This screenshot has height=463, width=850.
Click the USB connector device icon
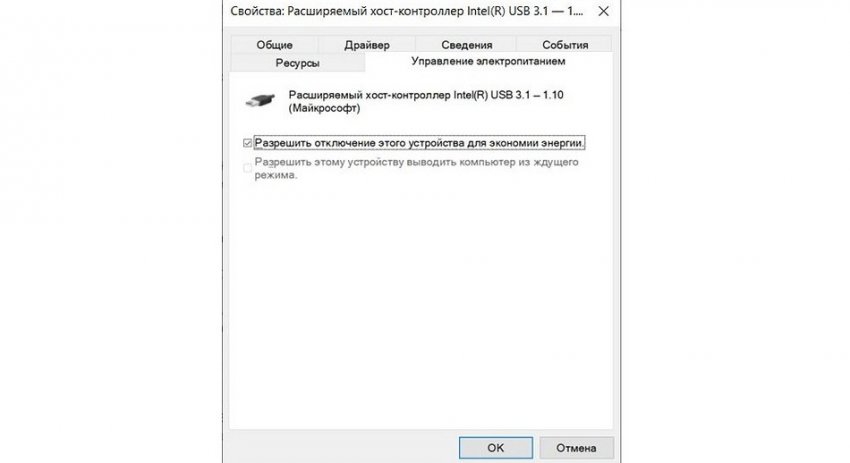point(260,101)
